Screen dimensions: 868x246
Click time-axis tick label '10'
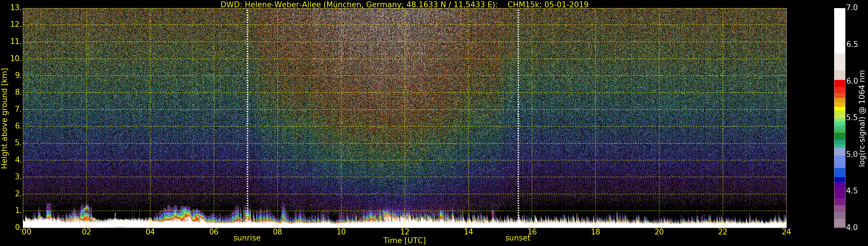(x=341, y=232)
